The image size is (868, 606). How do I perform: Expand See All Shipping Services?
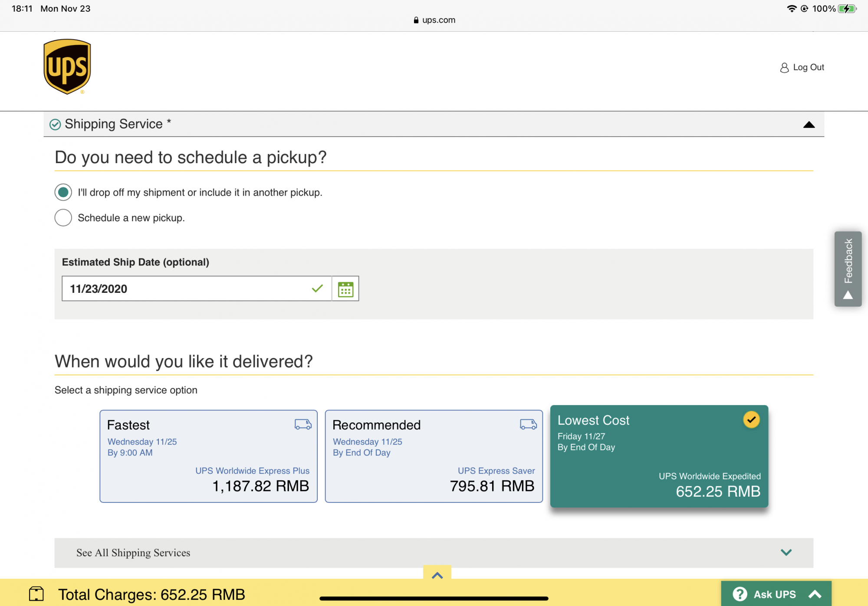coord(434,553)
